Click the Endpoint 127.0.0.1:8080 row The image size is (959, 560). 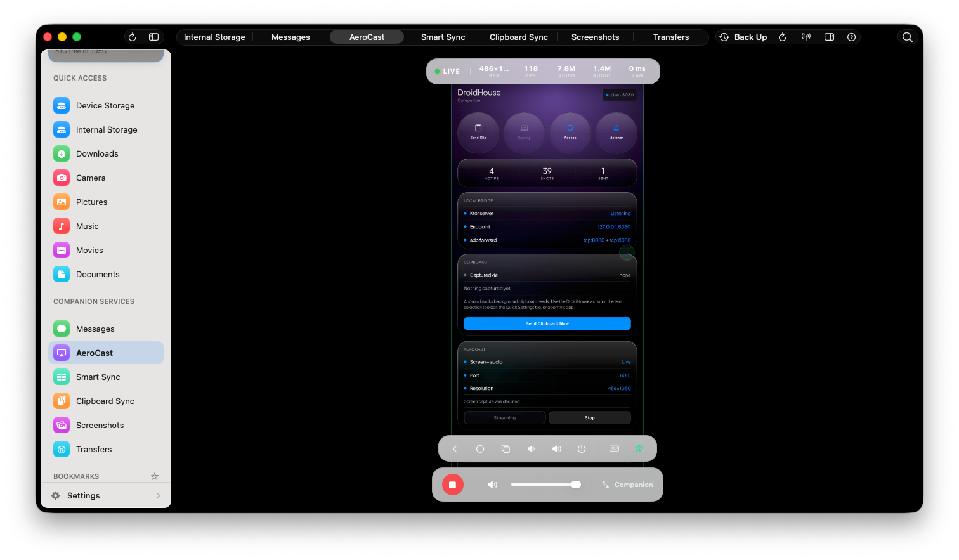(547, 227)
